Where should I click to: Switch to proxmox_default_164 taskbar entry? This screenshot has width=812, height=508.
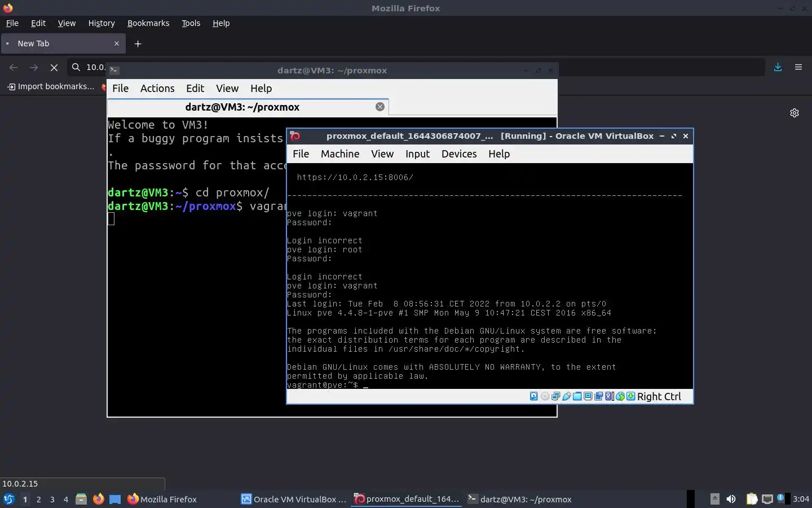pyautogui.click(x=407, y=499)
